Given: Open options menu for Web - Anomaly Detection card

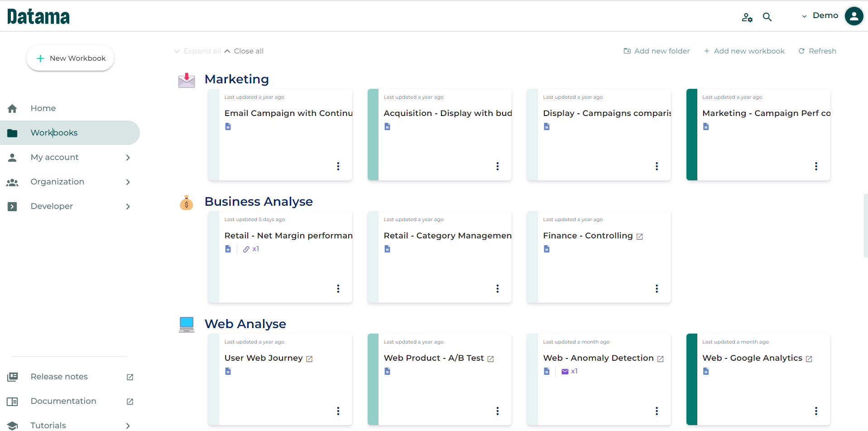Looking at the screenshot, I should 657,411.
